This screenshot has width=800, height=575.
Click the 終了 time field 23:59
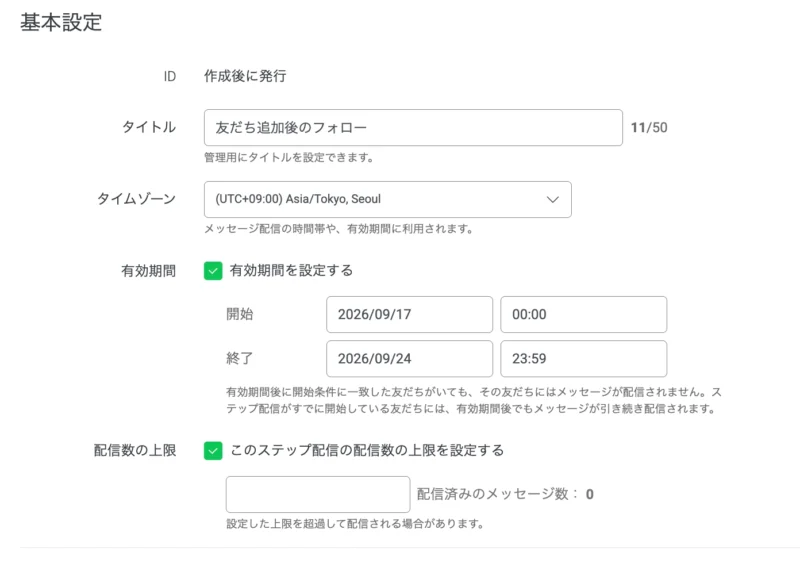coord(583,359)
